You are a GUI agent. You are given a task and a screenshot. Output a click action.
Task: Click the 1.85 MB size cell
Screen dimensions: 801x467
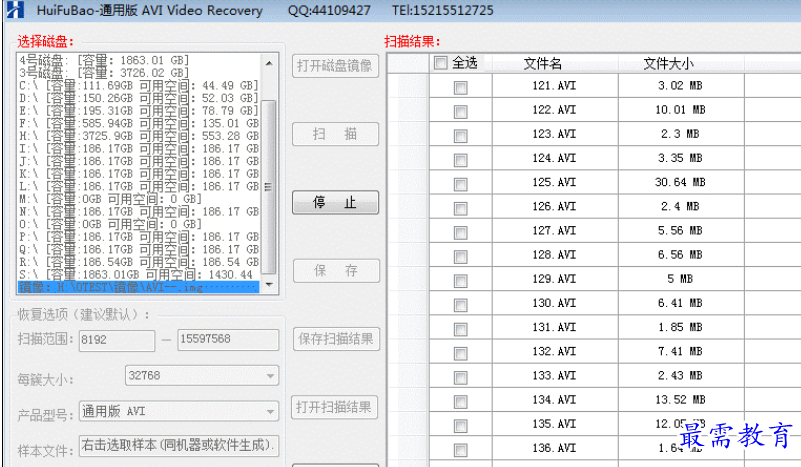tap(680, 327)
